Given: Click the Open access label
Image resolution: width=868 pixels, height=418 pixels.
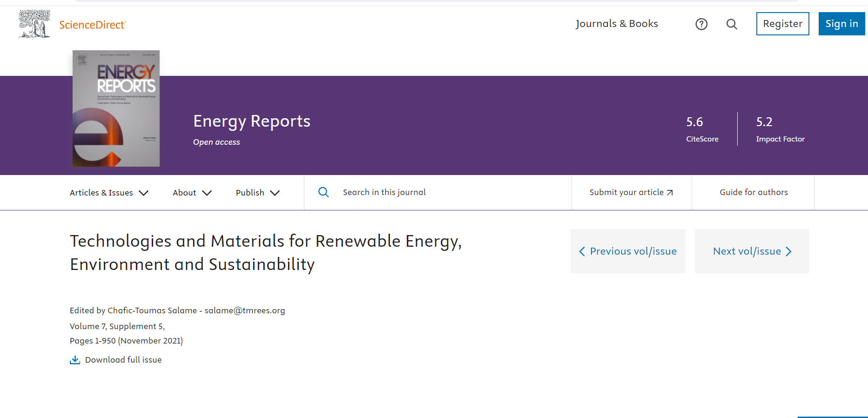Looking at the screenshot, I should (x=216, y=142).
